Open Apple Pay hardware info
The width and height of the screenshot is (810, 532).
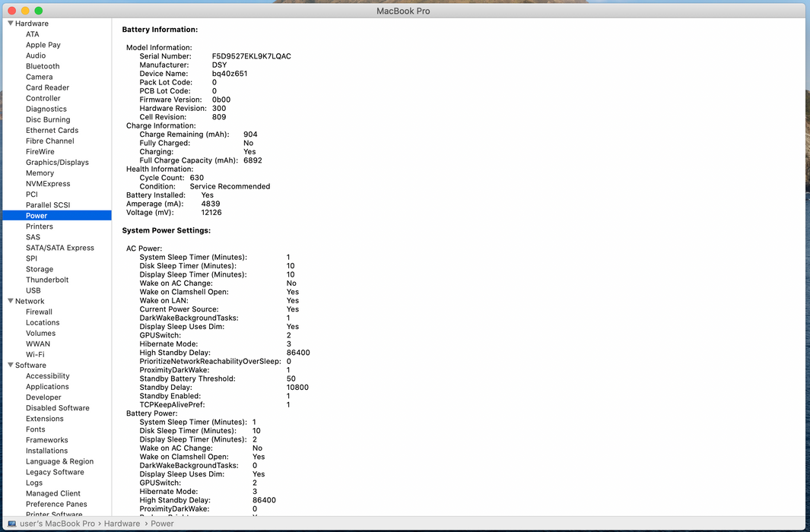(x=43, y=45)
